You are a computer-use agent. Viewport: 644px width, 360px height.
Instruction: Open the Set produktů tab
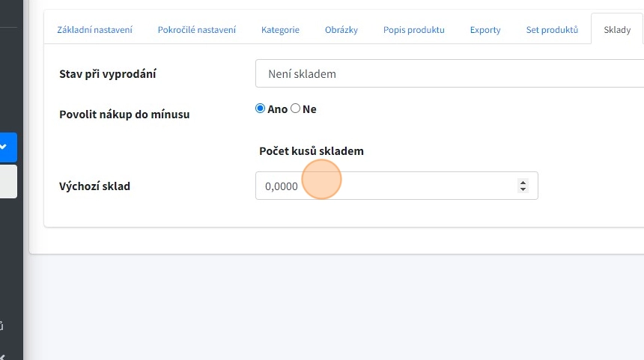pos(552,30)
